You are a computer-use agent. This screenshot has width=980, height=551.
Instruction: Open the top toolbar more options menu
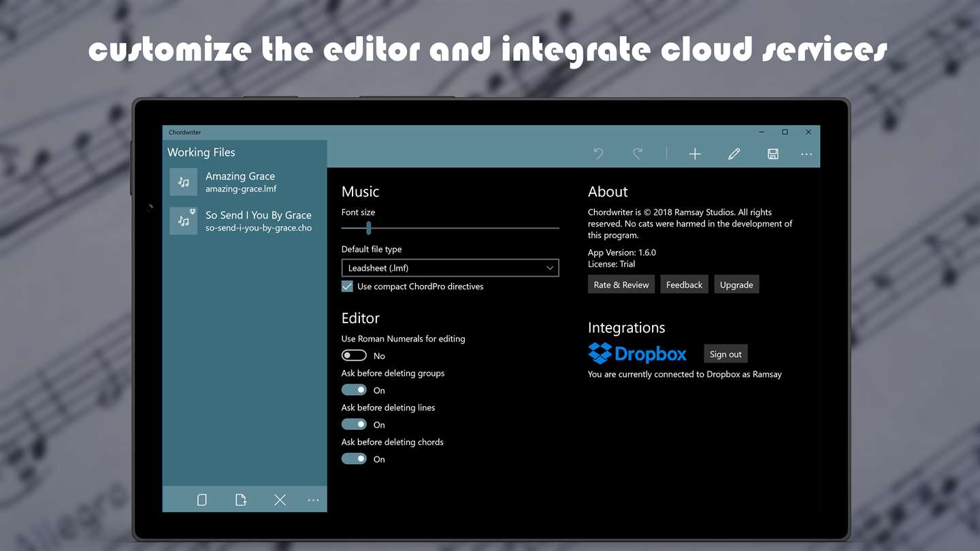806,154
